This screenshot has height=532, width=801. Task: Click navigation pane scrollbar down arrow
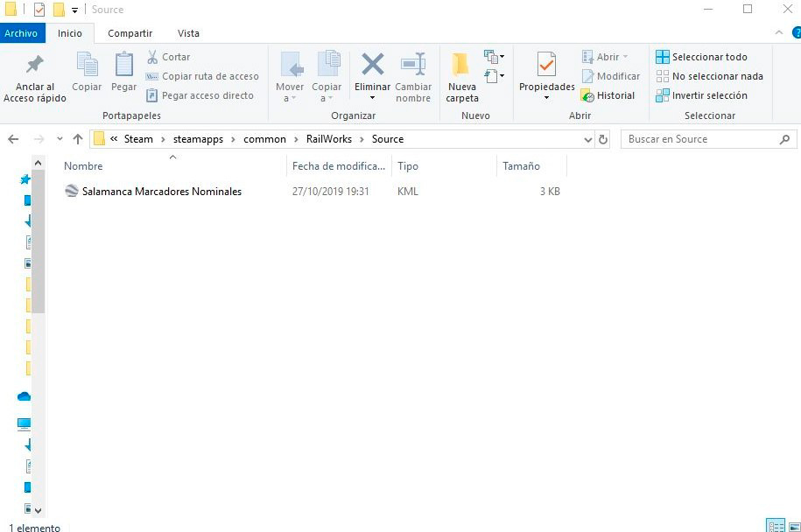pyautogui.click(x=38, y=510)
